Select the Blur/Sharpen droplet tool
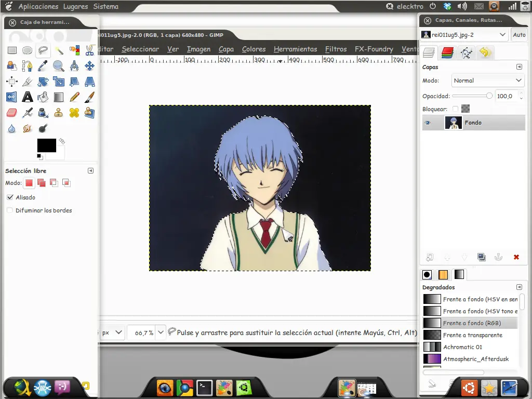The width and height of the screenshot is (532, 399). tap(12, 128)
